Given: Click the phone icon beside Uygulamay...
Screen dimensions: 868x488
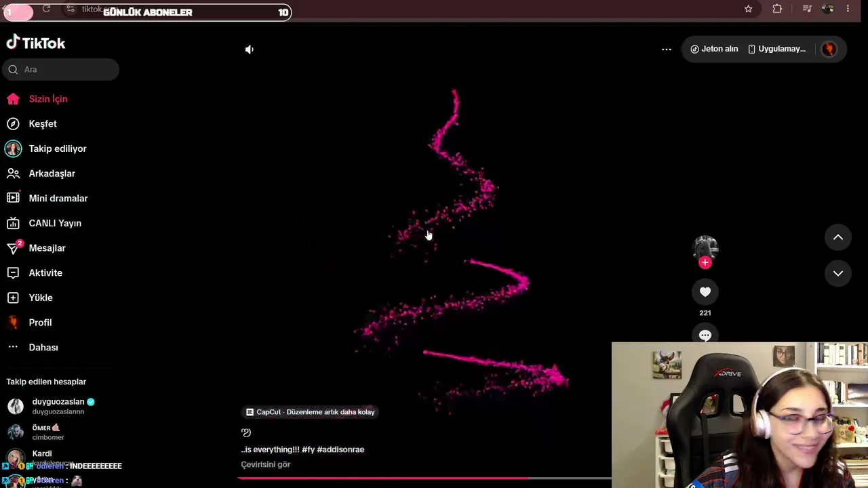Looking at the screenshot, I should click(x=751, y=49).
